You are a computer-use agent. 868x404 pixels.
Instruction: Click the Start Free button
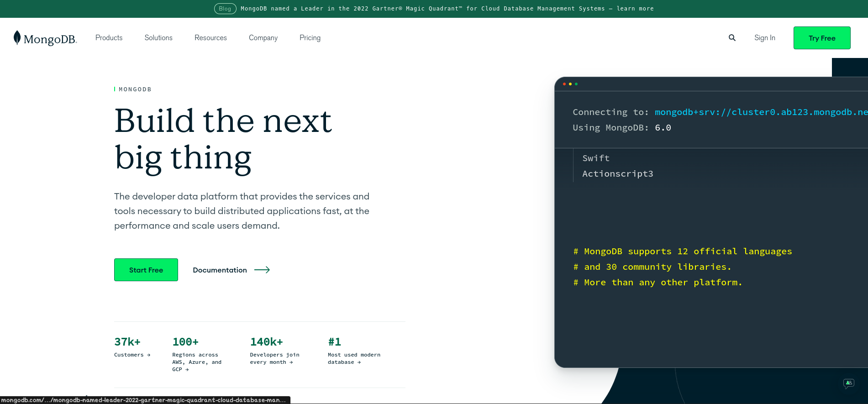tap(146, 270)
